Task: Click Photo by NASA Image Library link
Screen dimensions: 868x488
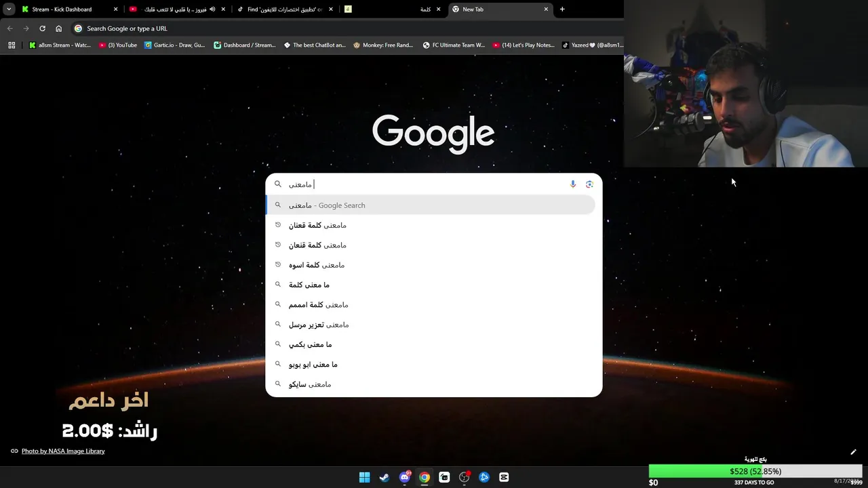Action: click(x=63, y=451)
